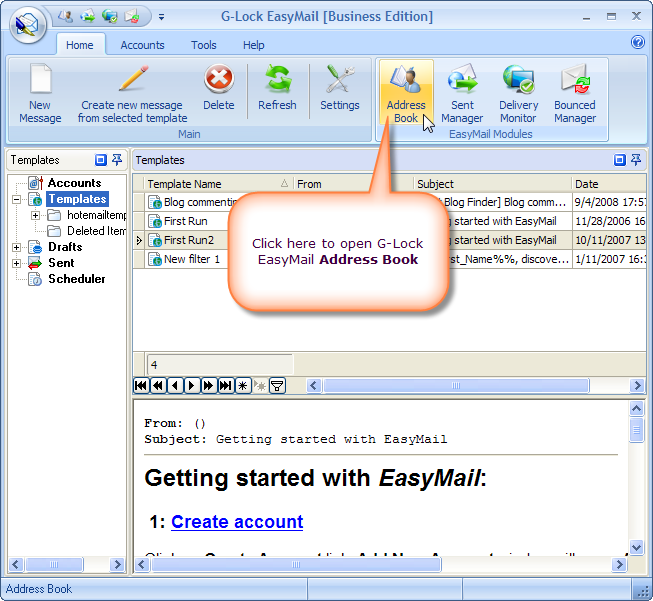The width and height of the screenshot is (653, 601).
Task: Open the Bounced Manager module
Action: coord(575,94)
